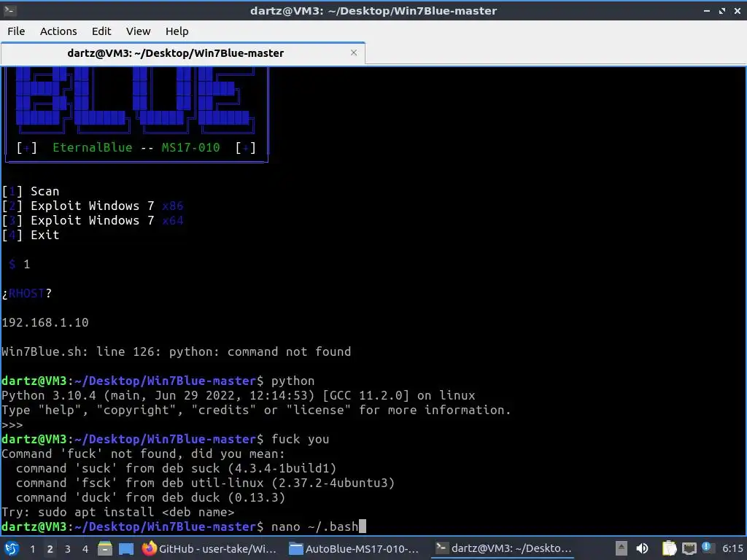Click the folder icon of the AutoBlue taskbar entry
747x560 pixels.
coord(296,549)
